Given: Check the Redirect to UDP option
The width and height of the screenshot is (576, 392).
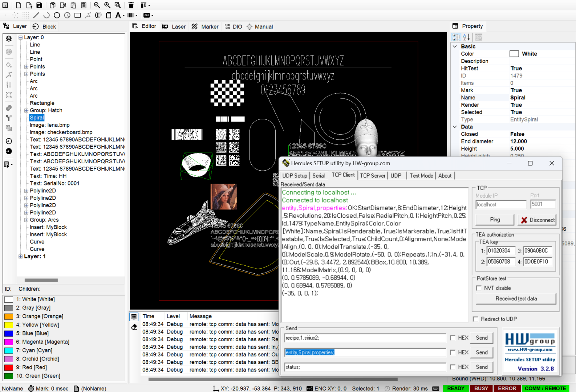Looking at the screenshot, I should [x=475, y=319].
